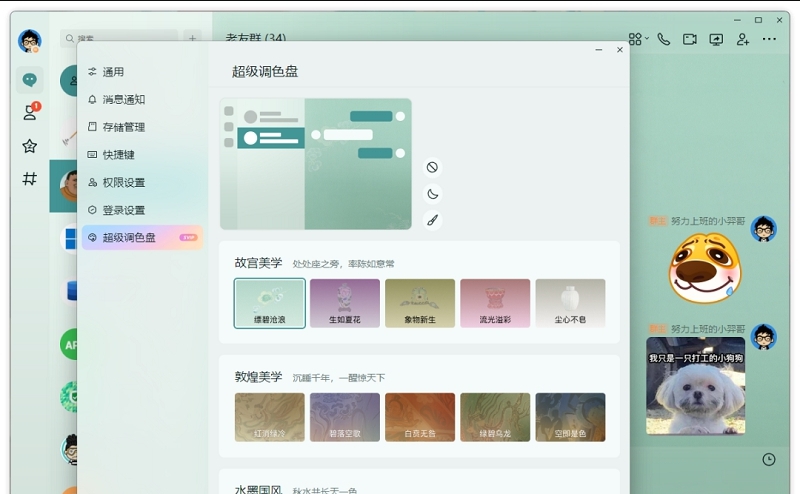Open the star favorites icon in sidebar

30,146
